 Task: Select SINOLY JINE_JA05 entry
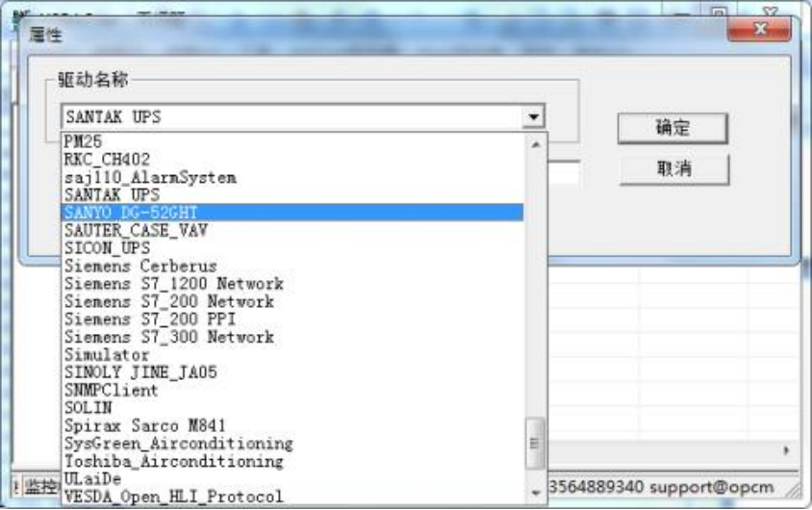pyautogui.click(x=292, y=372)
